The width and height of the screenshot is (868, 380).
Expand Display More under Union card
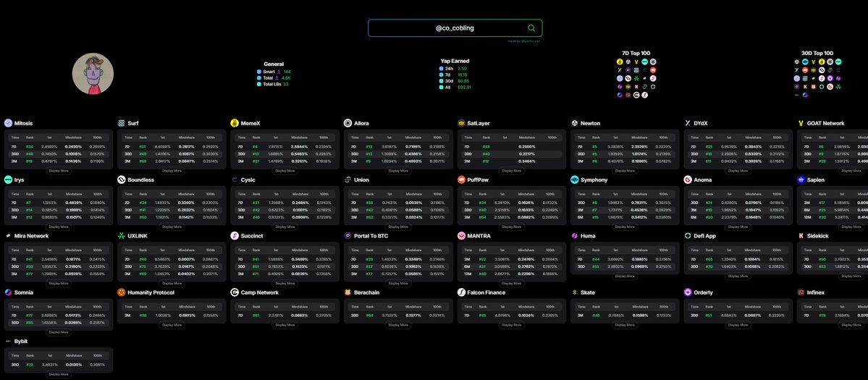(398, 227)
